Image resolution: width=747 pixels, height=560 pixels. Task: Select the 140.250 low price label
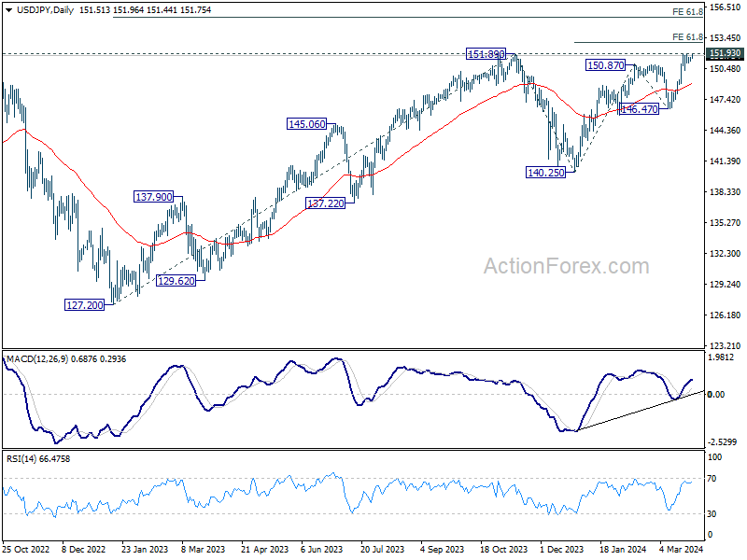(546, 173)
